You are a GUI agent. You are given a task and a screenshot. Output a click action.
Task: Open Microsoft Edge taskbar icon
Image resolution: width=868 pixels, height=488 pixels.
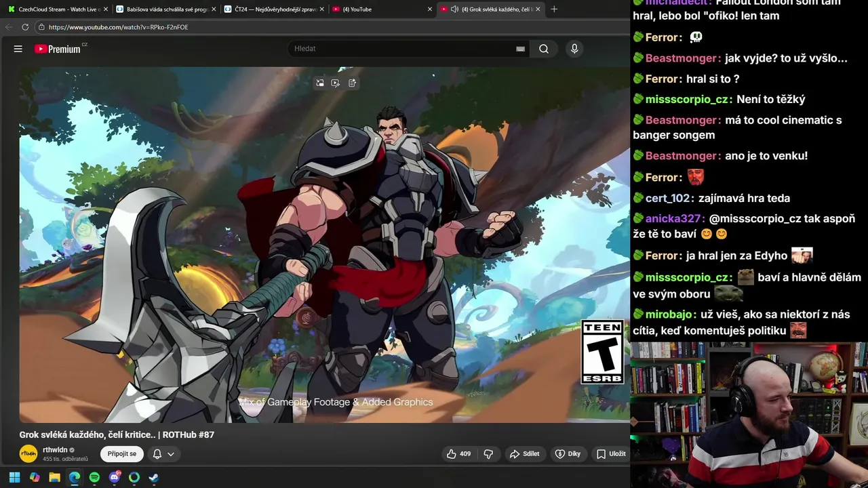pos(75,477)
